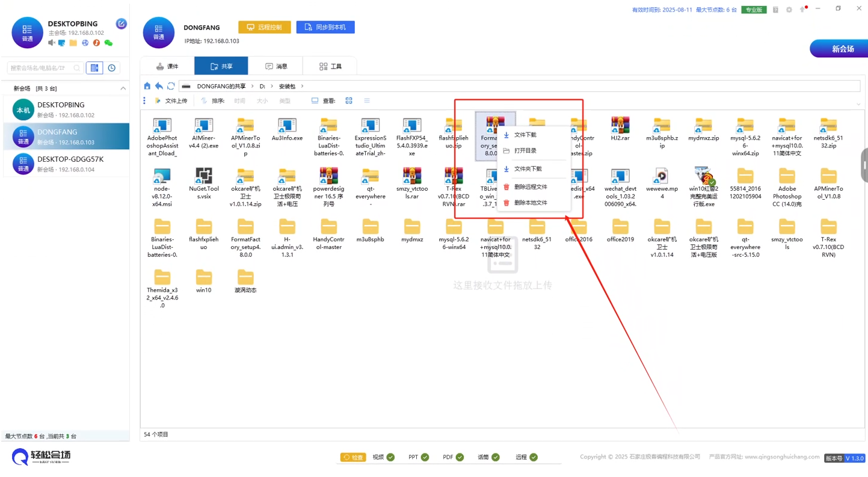The image size is (868, 477).
Task: Sort files by 类型
Action: 285,101
